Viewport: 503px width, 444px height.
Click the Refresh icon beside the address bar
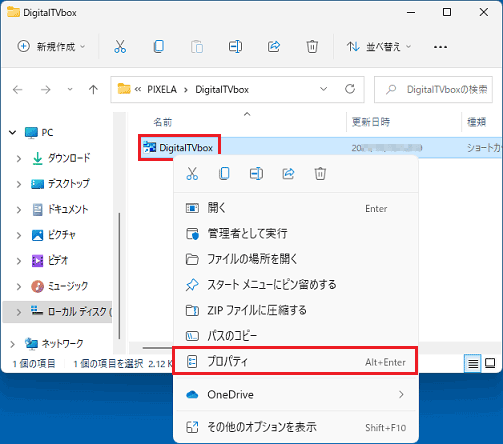tap(350, 89)
